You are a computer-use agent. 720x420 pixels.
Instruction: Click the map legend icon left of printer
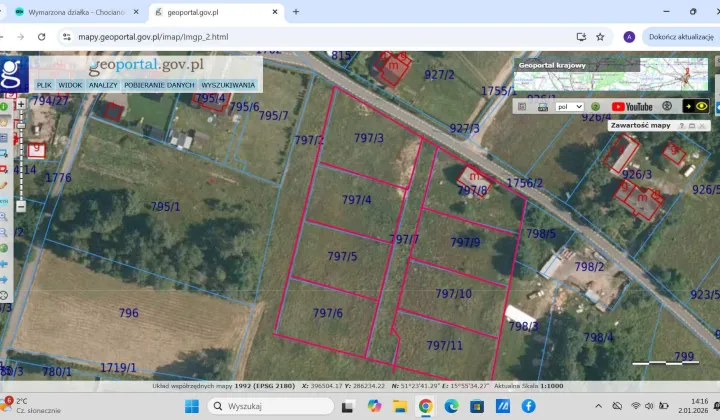click(x=522, y=106)
